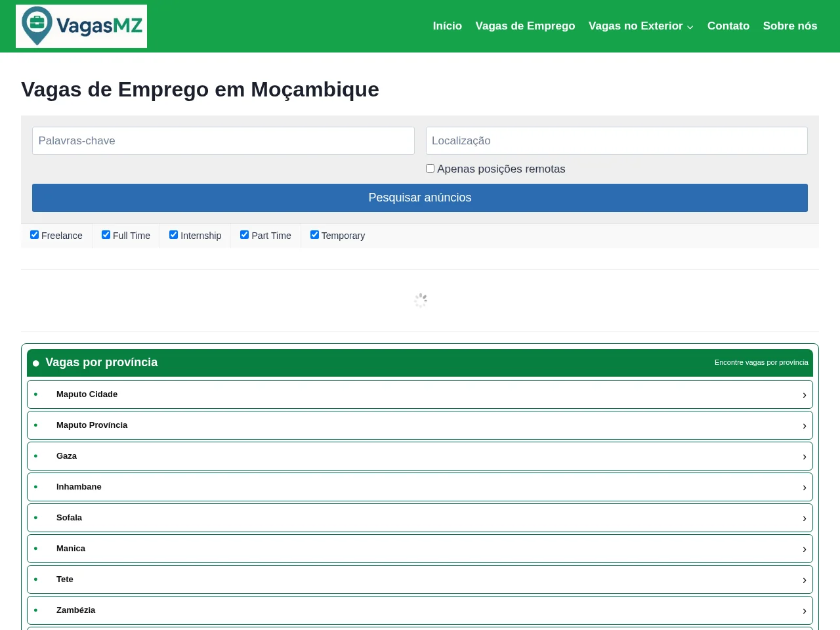Click the chevron on the Maputo Província row
Viewport: 840px width, 630px height.
[805, 426]
